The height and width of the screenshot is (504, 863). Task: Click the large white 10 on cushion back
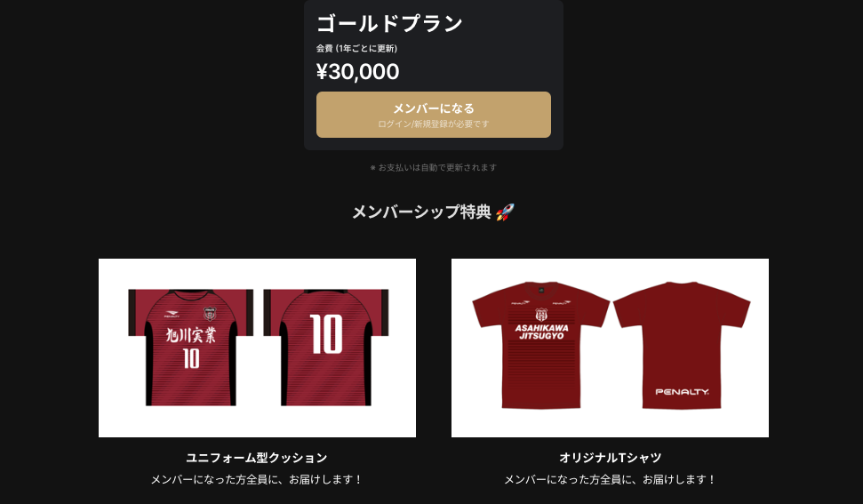pyautogui.click(x=326, y=334)
